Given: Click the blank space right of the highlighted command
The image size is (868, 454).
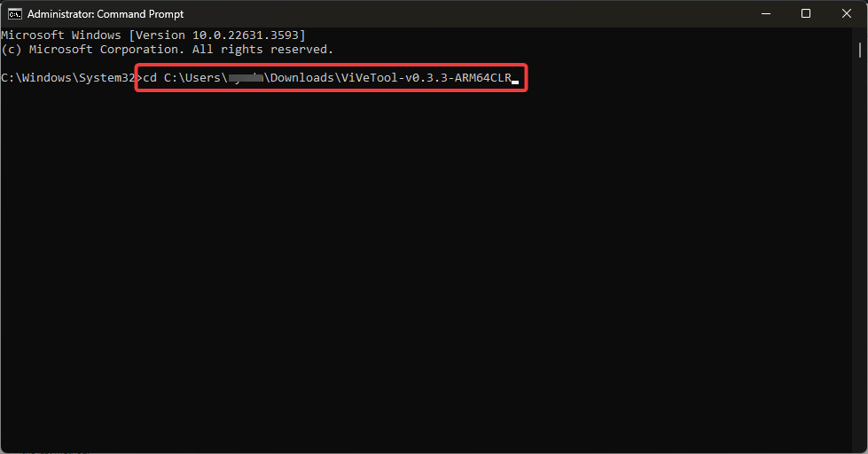Looking at the screenshot, I should point(692,78).
